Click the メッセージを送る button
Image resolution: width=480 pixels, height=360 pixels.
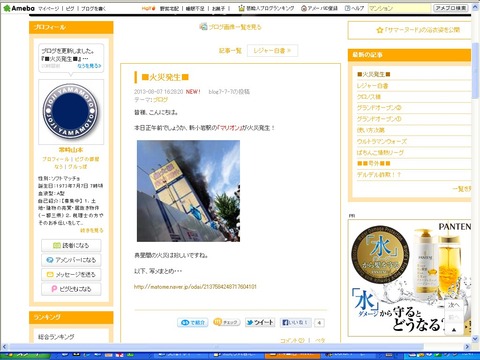click(71, 275)
